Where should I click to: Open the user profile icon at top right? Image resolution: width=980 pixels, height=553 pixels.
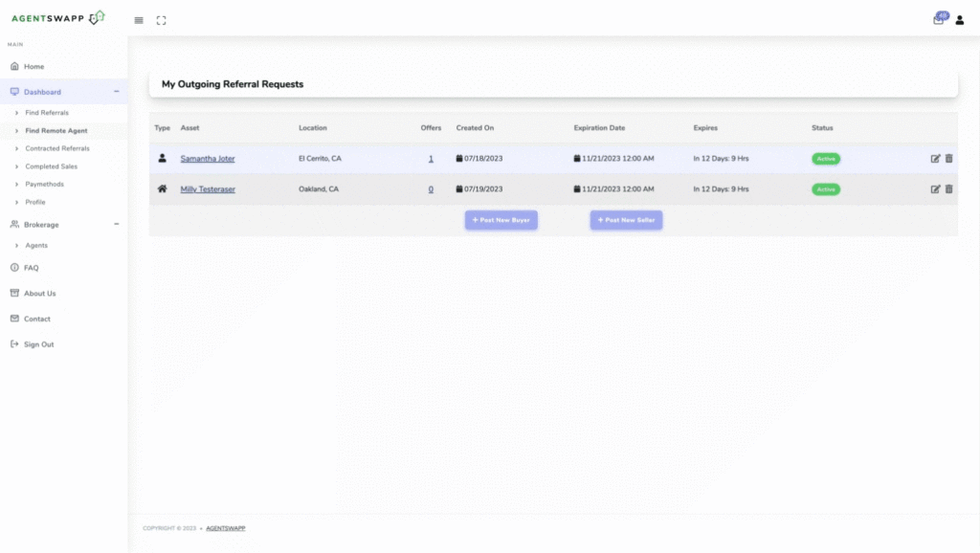pyautogui.click(x=960, y=20)
